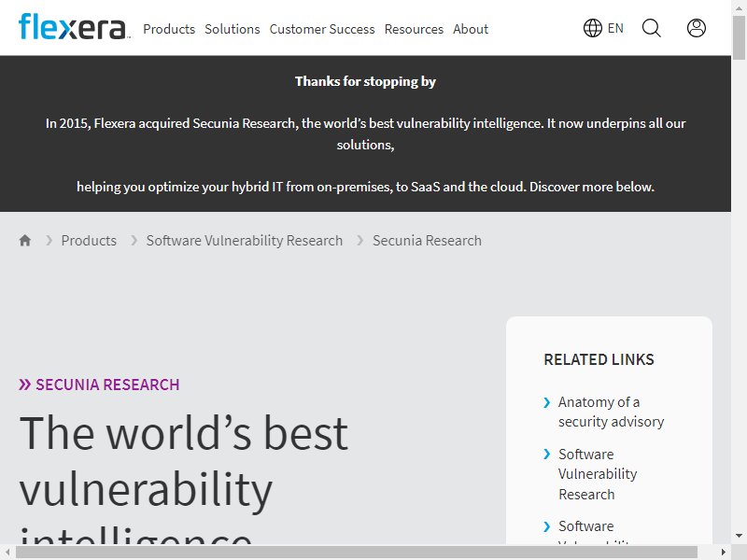Click the Flexera logo

(x=74, y=27)
